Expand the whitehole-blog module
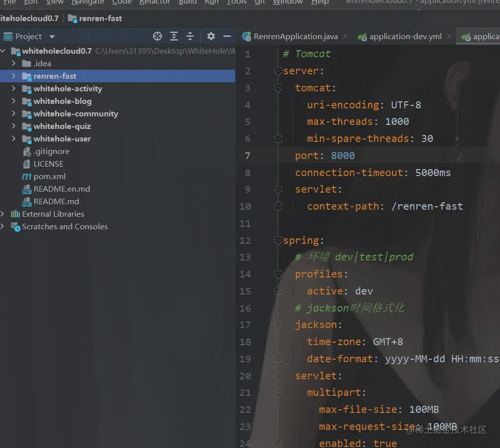500x448 pixels. (14, 101)
